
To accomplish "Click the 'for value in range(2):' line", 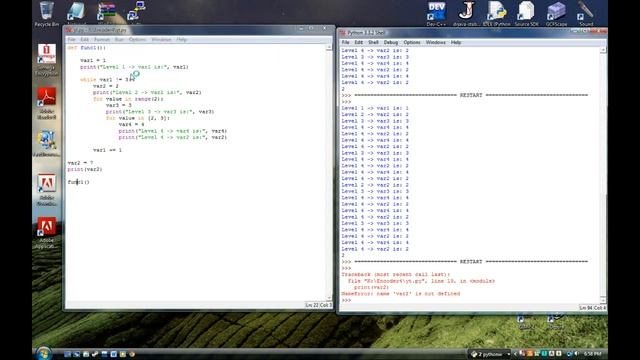I will point(128,99).
